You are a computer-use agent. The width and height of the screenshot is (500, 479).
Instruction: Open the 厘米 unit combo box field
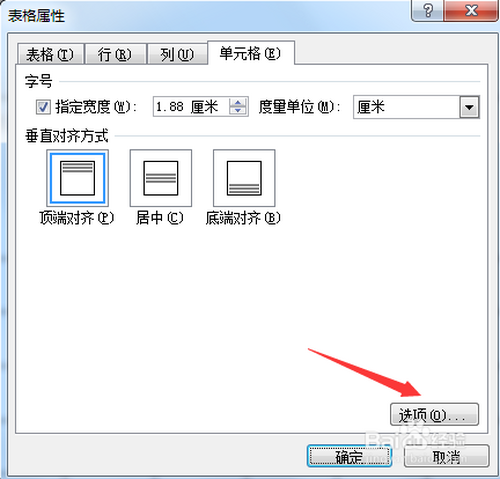coord(416,107)
